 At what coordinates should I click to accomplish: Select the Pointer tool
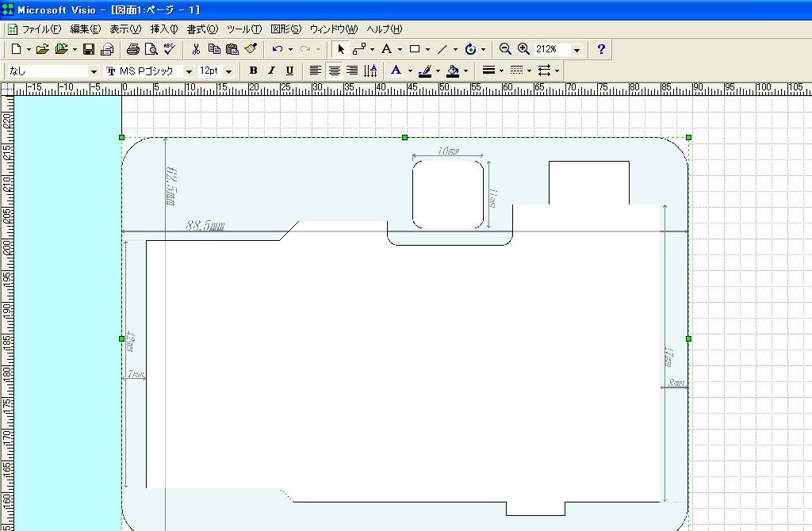point(340,49)
